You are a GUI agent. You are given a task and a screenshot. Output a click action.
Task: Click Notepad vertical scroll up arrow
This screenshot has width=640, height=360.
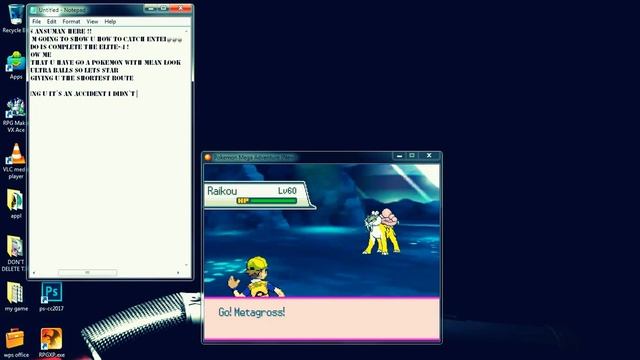click(x=187, y=31)
